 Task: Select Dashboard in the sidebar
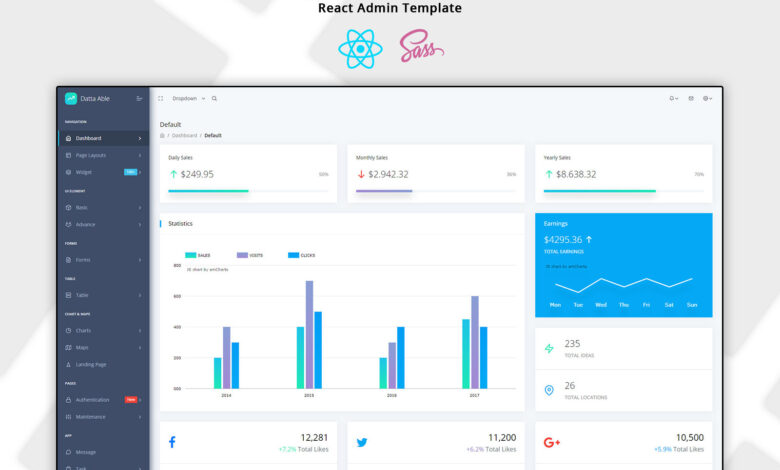click(x=89, y=138)
